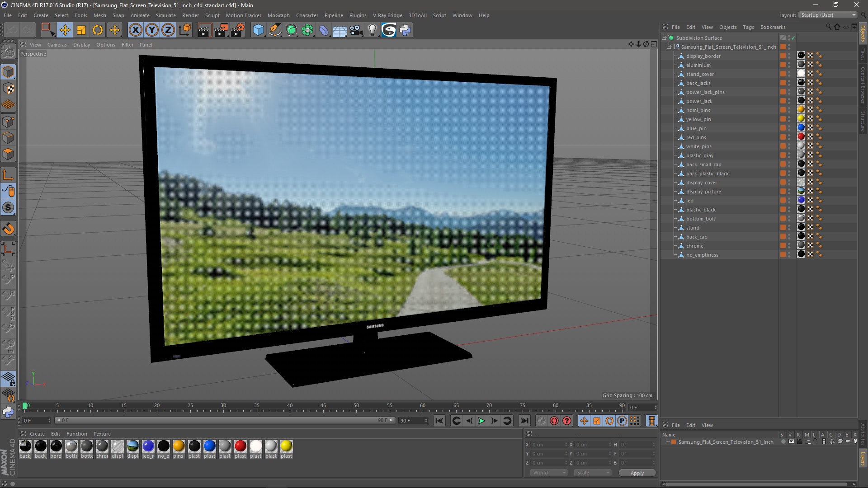
Task: Select the red plastic material swatch
Action: point(241,446)
